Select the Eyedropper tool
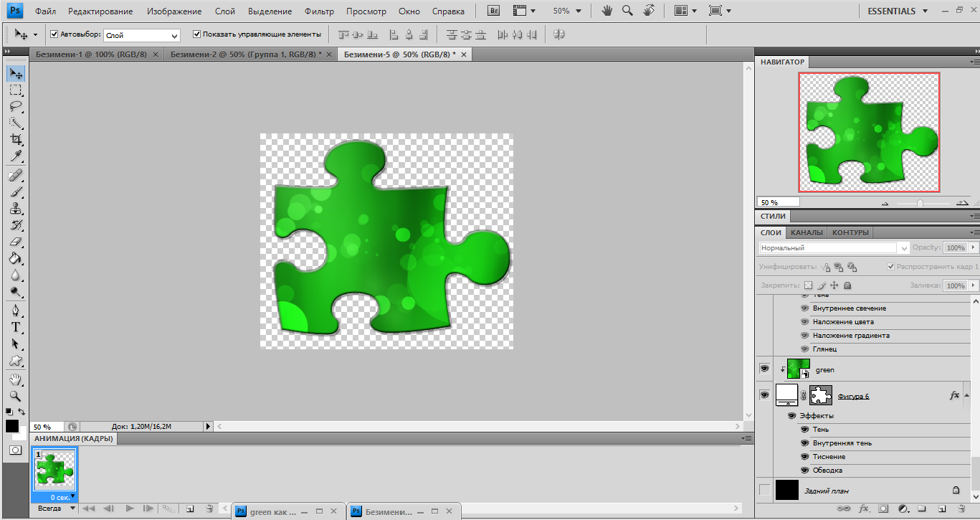 pyautogui.click(x=16, y=156)
